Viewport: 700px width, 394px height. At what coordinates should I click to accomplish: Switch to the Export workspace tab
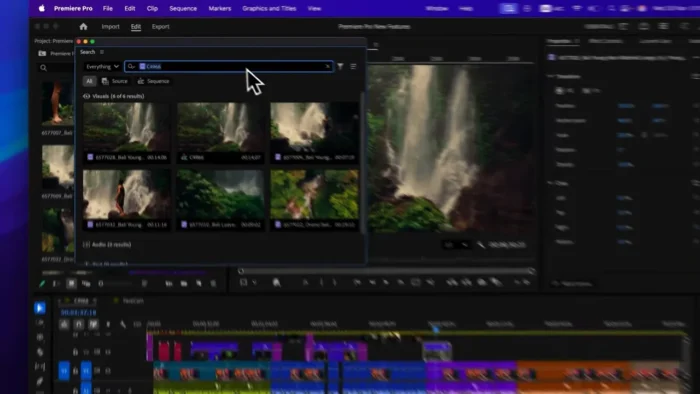pos(161,27)
